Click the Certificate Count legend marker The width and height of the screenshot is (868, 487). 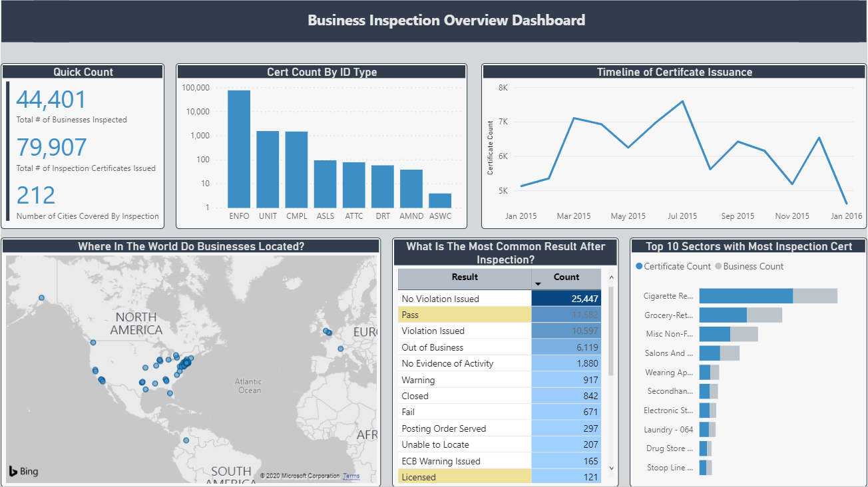tap(640, 266)
